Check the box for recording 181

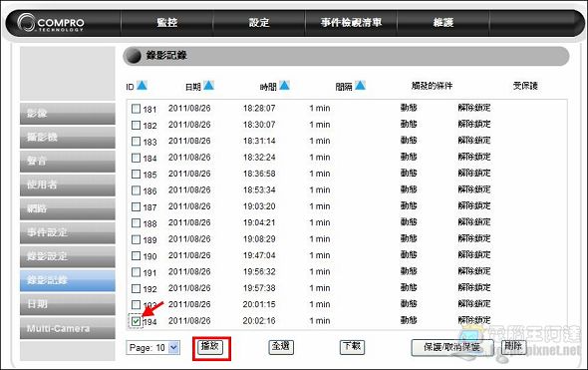136,109
